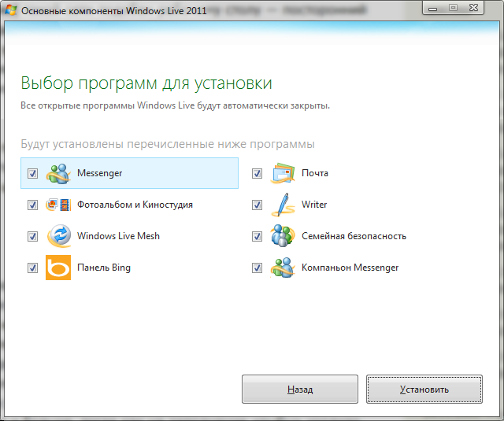The width and height of the screenshot is (504, 421).
Task: Uncheck the Messenger checkbox
Action: coord(32,173)
